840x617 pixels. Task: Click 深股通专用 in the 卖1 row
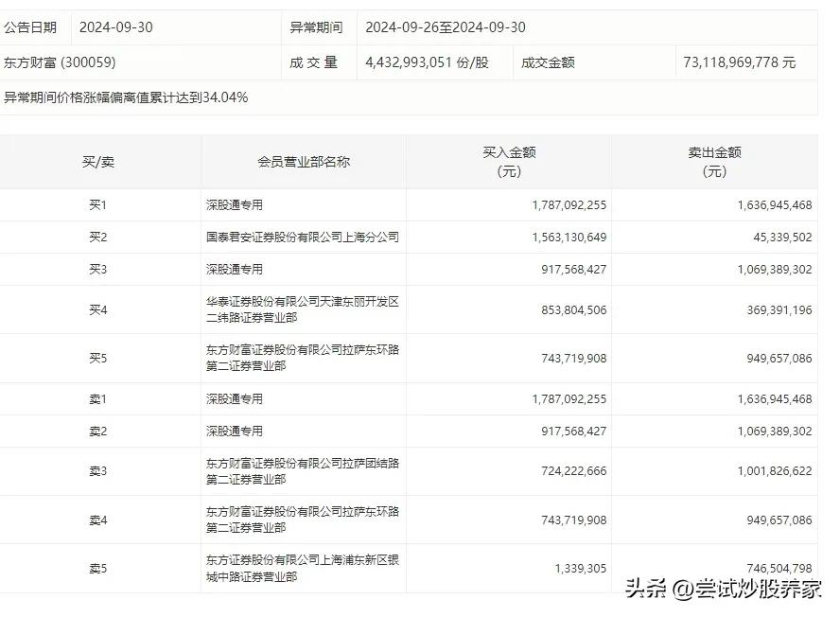[235, 398]
